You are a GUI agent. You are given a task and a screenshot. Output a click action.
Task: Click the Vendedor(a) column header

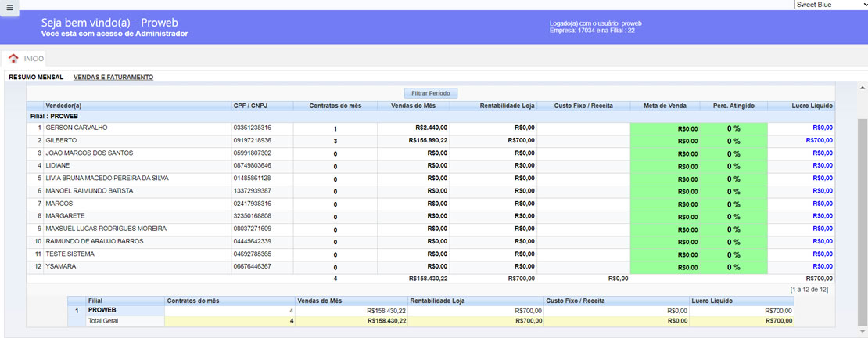(x=63, y=106)
